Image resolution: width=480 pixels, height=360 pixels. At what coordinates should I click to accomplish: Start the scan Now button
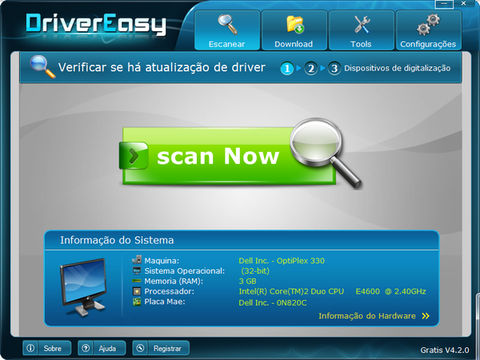pos(229,156)
